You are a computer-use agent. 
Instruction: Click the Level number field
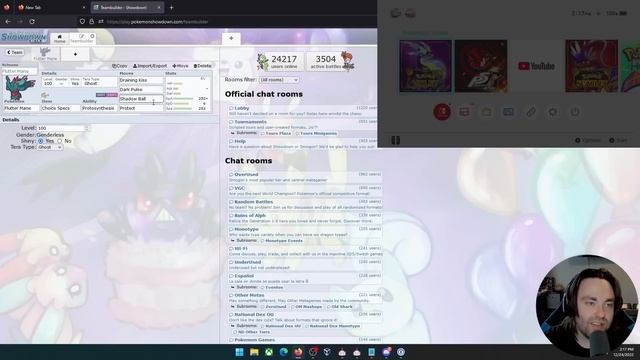coord(62,128)
